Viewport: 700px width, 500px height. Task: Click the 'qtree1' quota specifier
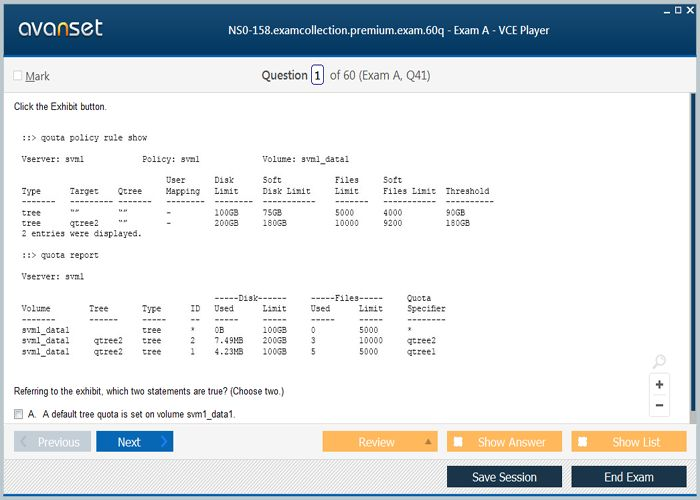[x=421, y=351]
